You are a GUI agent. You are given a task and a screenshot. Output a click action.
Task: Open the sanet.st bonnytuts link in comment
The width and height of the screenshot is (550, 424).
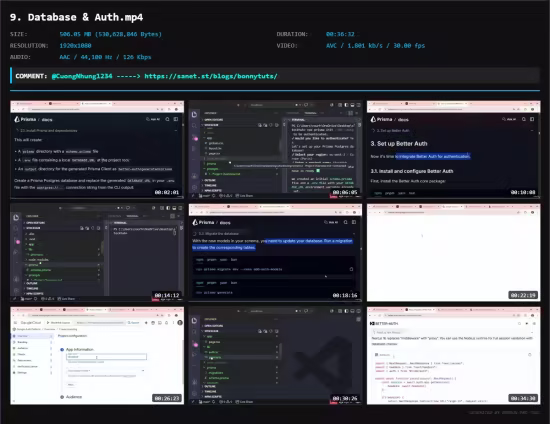click(211, 76)
